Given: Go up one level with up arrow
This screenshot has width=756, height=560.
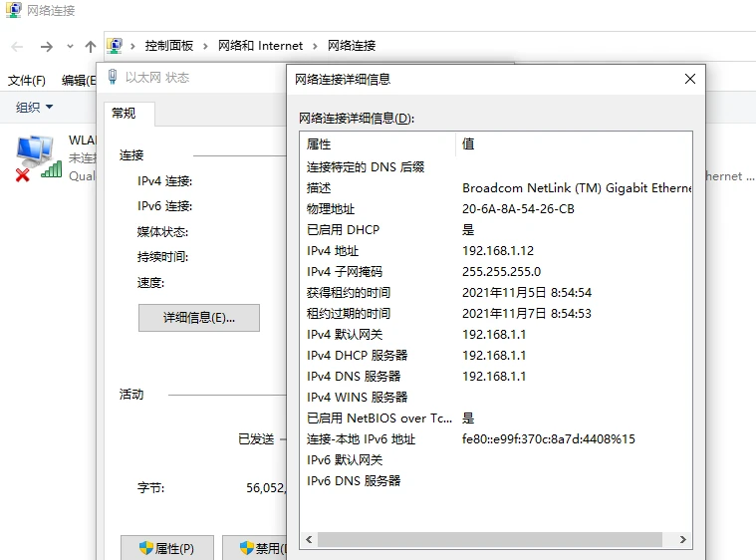Looking at the screenshot, I should click(91, 46).
